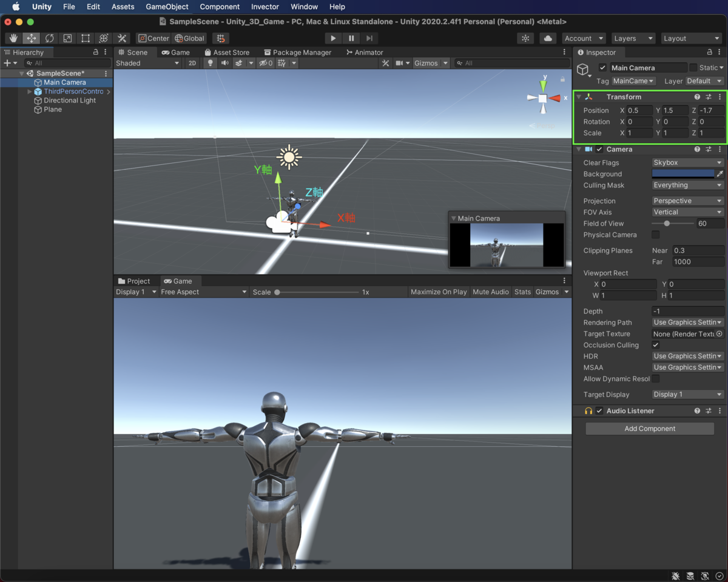
Task: Click the Stats button
Action: tap(522, 292)
